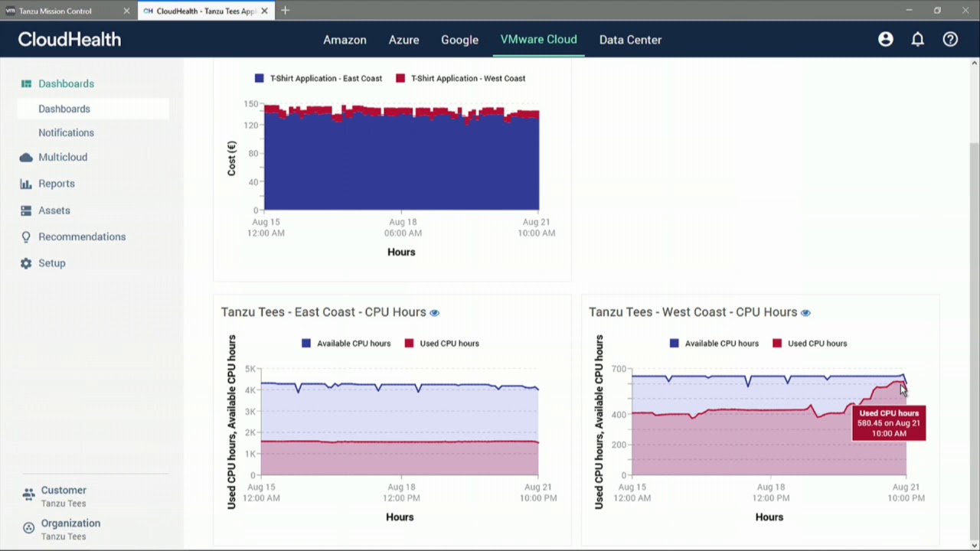
Task: Click the notifications bell icon
Action: pyautogui.click(x=917, y=40)
